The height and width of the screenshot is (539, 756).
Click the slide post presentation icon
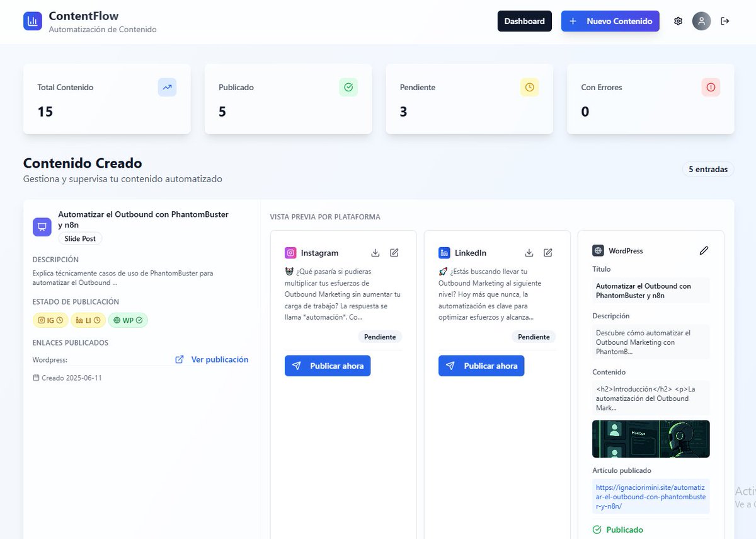click(42, 227)
